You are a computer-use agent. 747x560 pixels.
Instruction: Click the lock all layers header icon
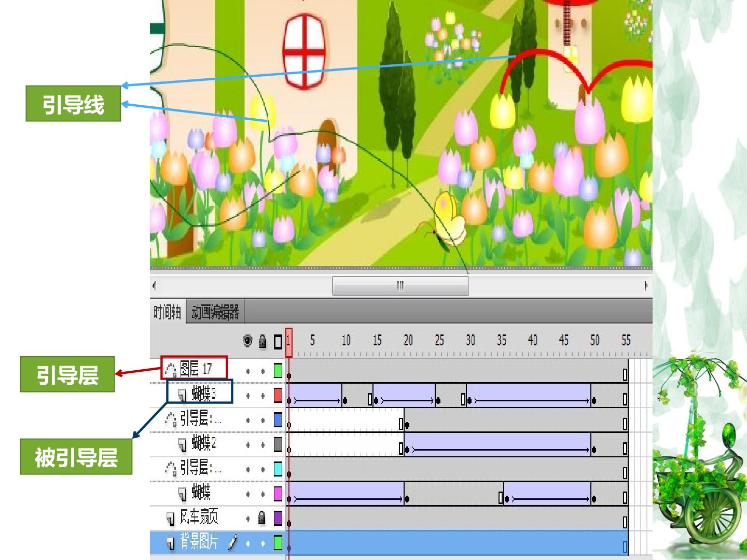tap(262, 341)
